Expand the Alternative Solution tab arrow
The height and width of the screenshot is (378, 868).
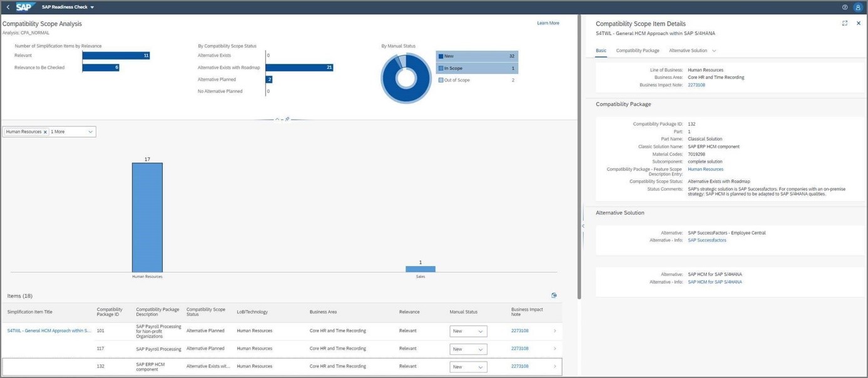[x=714, y=51]
